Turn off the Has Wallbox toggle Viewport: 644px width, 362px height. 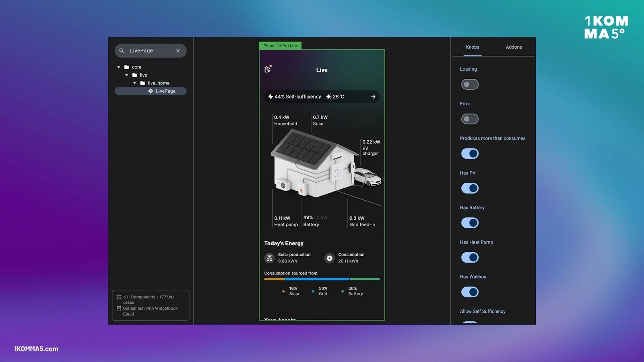tap(470, 292)
